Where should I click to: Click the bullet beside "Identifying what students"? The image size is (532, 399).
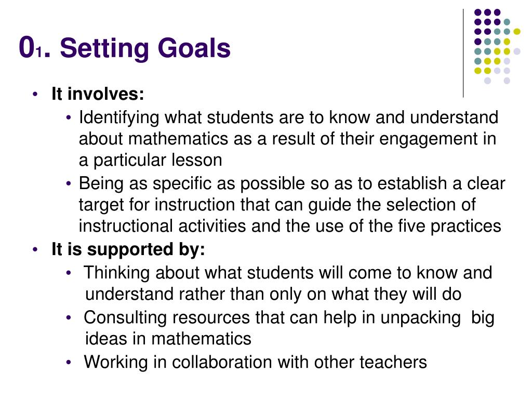click(69, 118)
